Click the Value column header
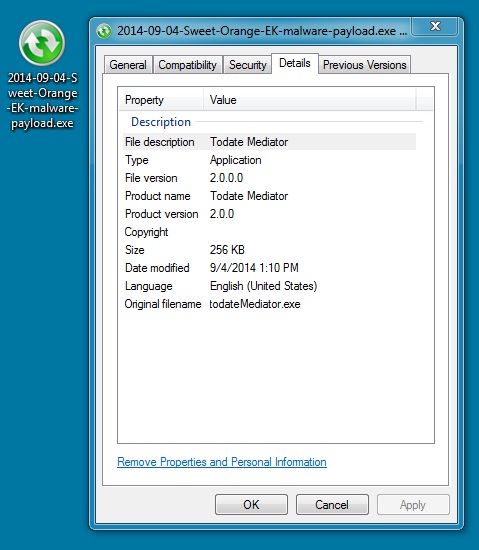The image size is (479, 550). pyautogui.click(x=310, y=100)
